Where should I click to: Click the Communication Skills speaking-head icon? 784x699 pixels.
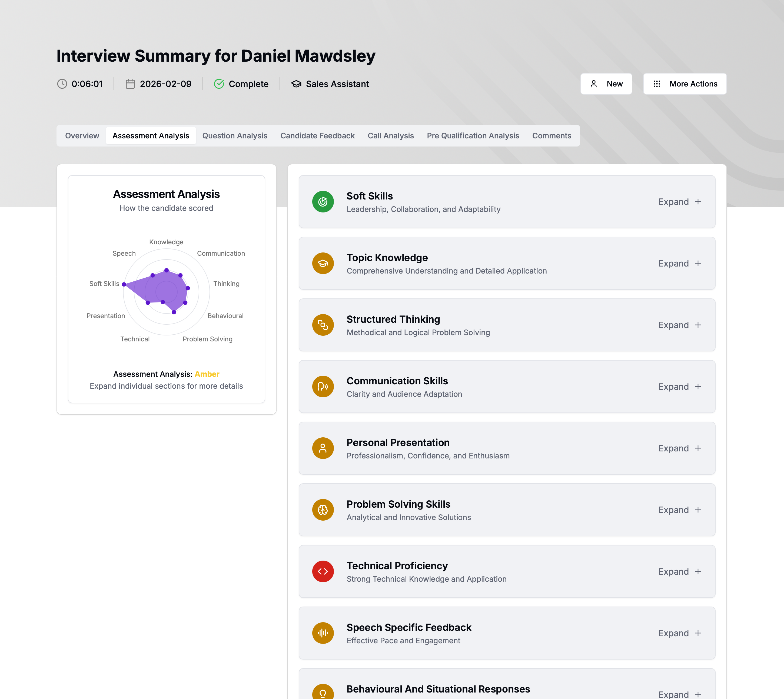(x=323, y=386)
